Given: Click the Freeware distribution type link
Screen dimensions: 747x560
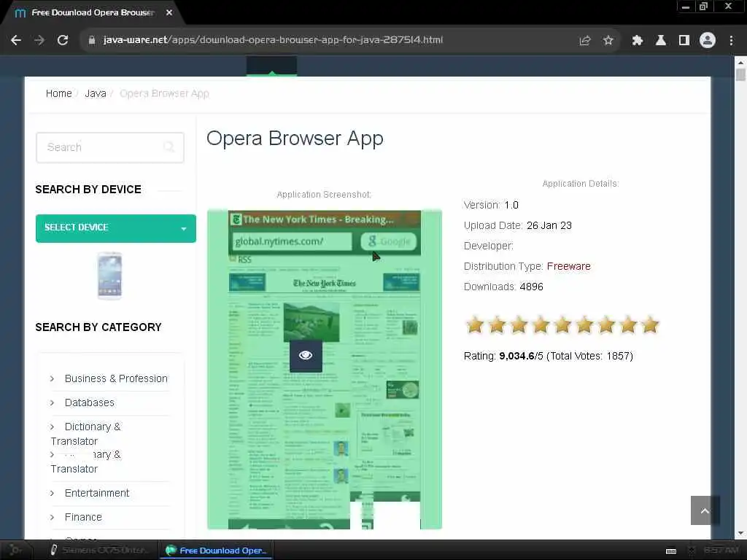Looking at the screenshot, I should pos(568,266).
